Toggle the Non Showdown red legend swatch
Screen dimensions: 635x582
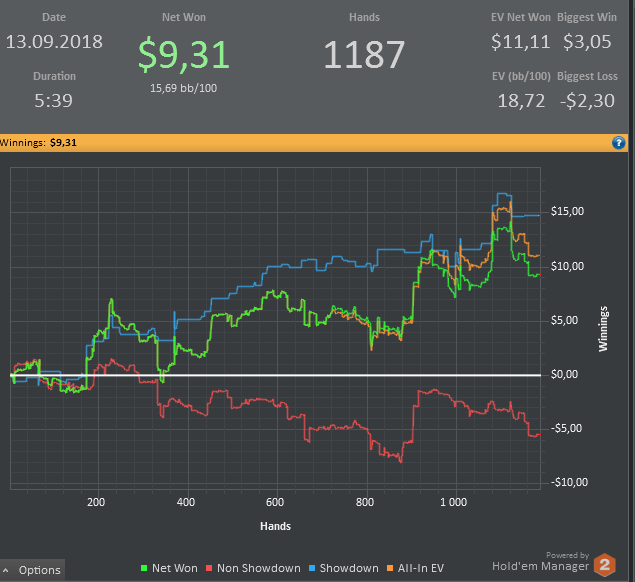(209, 568)
